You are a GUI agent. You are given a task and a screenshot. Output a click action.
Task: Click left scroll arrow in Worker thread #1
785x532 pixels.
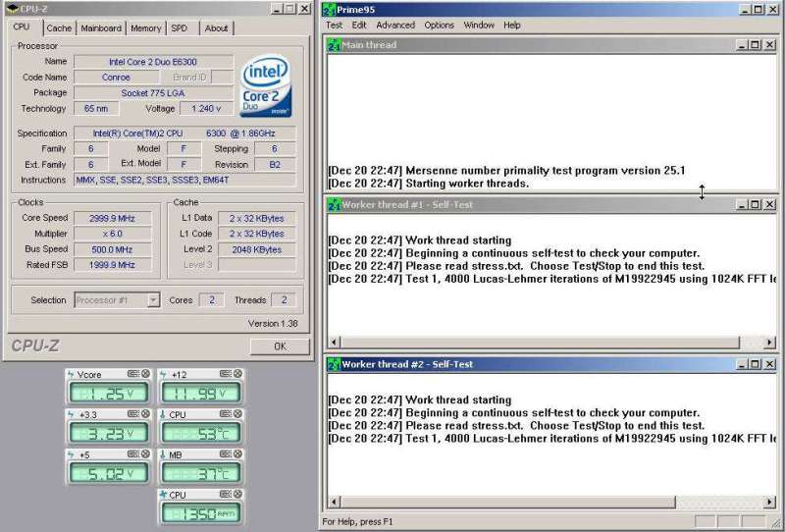[335, 343]
